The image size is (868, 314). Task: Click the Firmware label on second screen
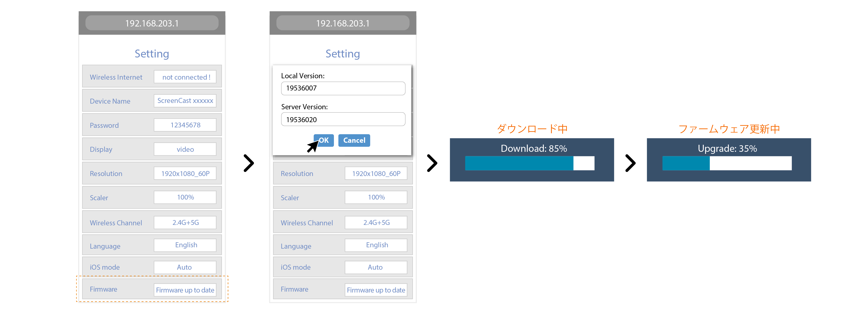click(x=295, y=289)
